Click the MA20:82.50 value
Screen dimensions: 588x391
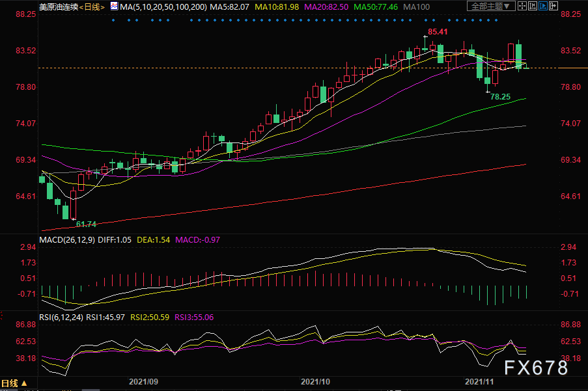pos(326,7)
